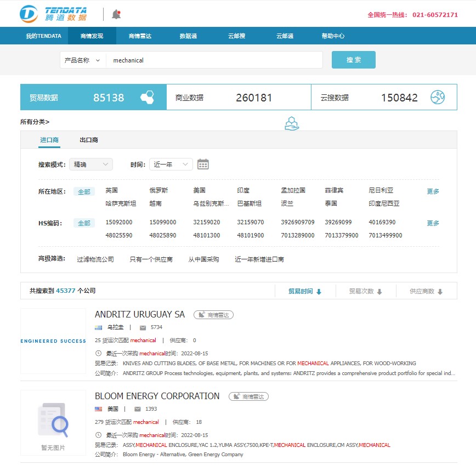Select 商业数据 260181 tab
The image size is (476, 465).
(x=239, y=97)
